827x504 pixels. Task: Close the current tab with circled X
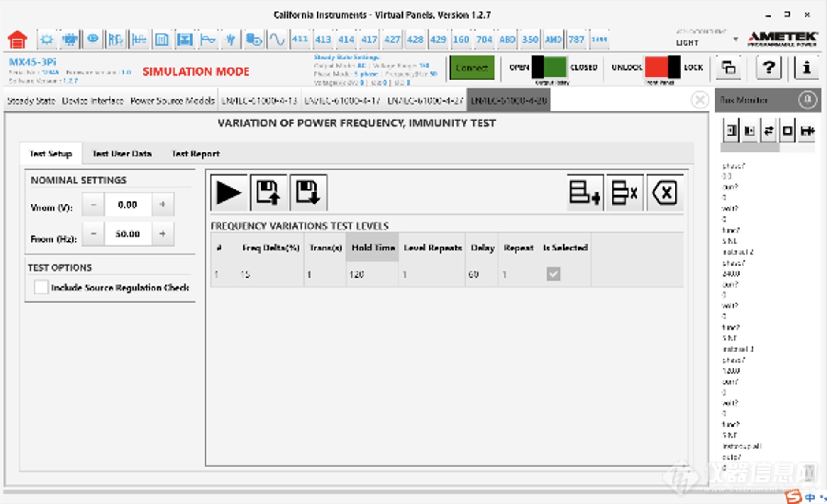(700, 100)
